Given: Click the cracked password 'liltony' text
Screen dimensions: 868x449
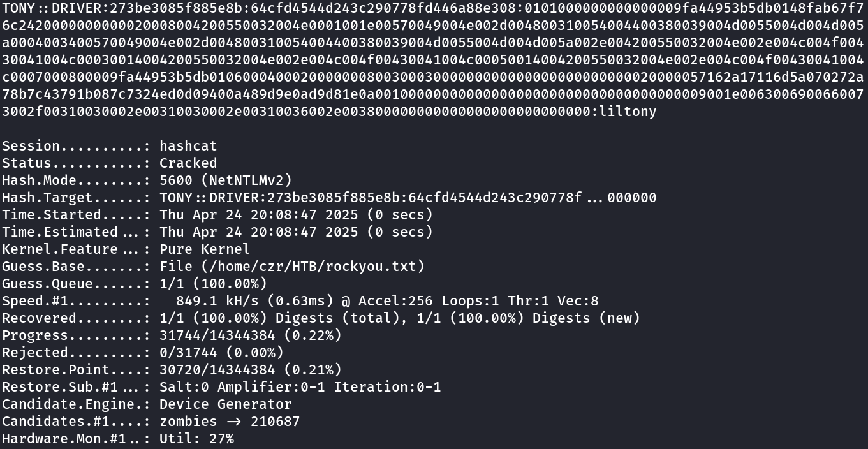Looking at the screenshot, I should coord(628,112).
